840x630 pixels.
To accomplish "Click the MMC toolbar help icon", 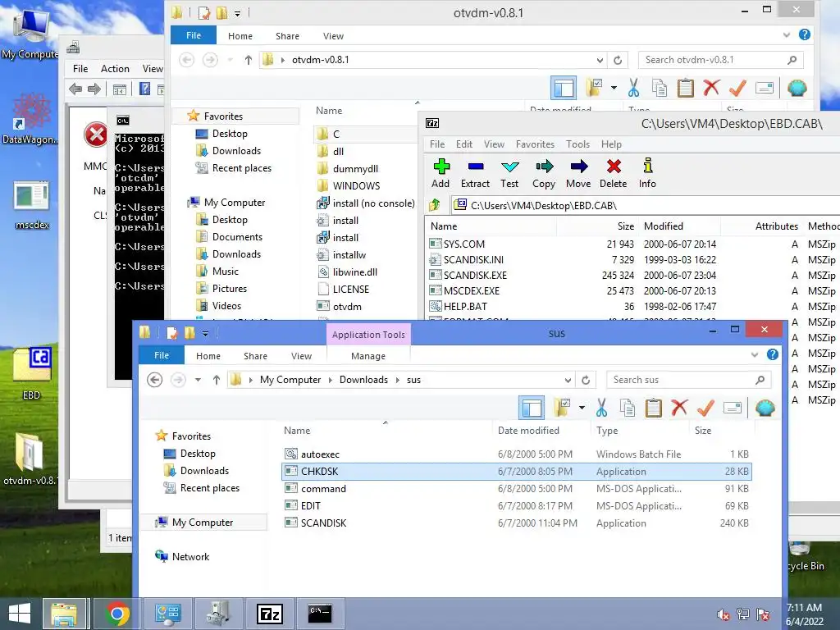I will [x=144, y=89].
